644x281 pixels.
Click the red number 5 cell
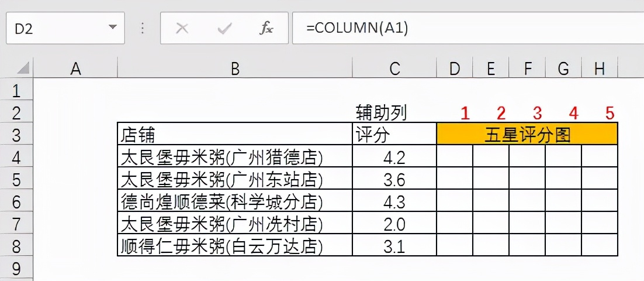[x=600, y=112]
